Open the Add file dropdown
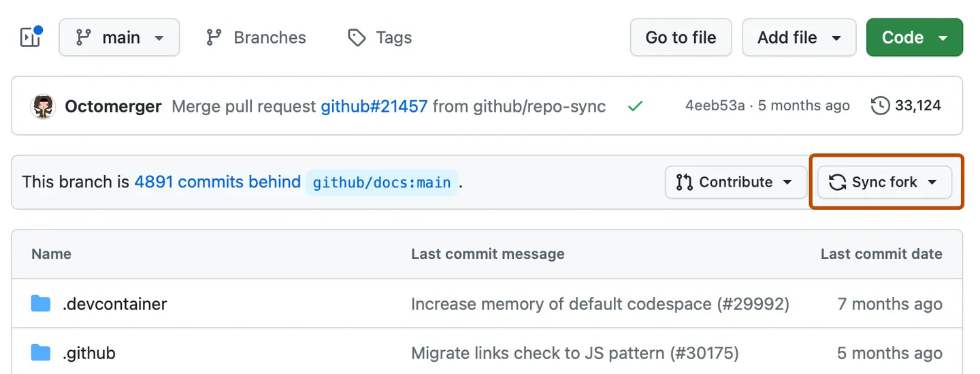Screen dimensions: 980x374 pyautogui.click(x=798, y=37)
